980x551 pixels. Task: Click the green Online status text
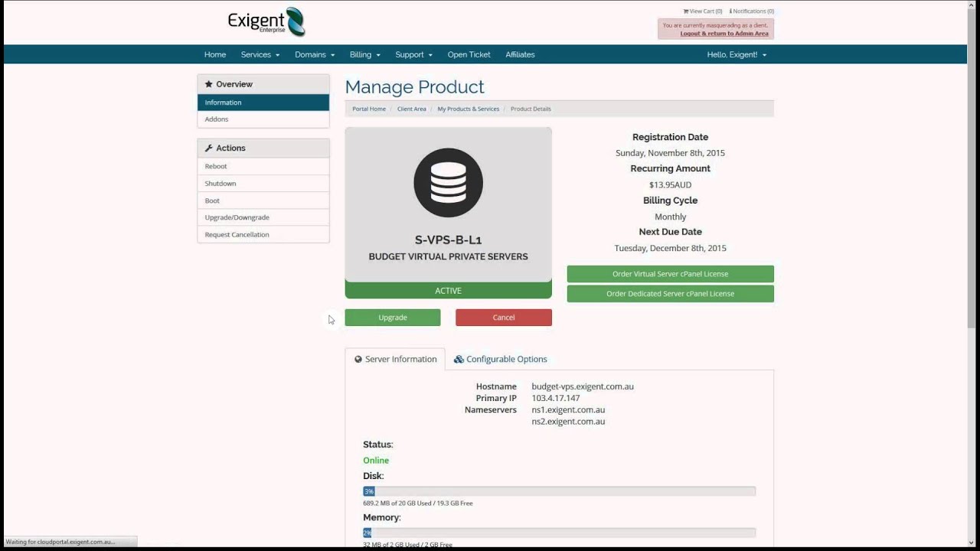click(x=376, y=461)
